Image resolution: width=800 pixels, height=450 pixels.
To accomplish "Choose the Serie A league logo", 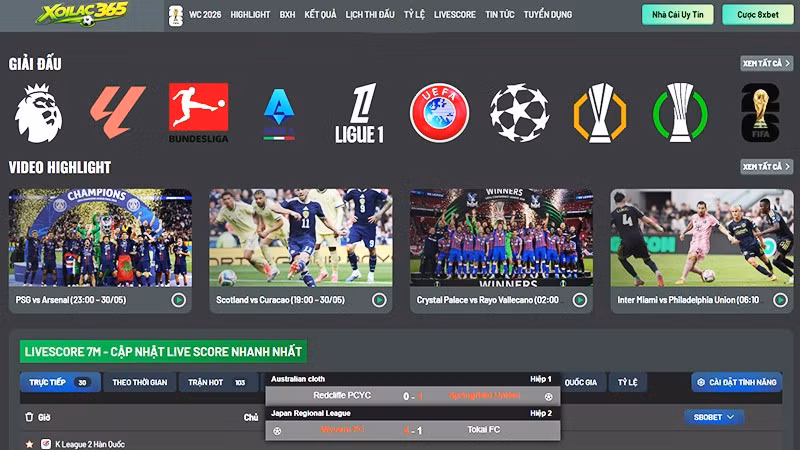I will (279, 114).
